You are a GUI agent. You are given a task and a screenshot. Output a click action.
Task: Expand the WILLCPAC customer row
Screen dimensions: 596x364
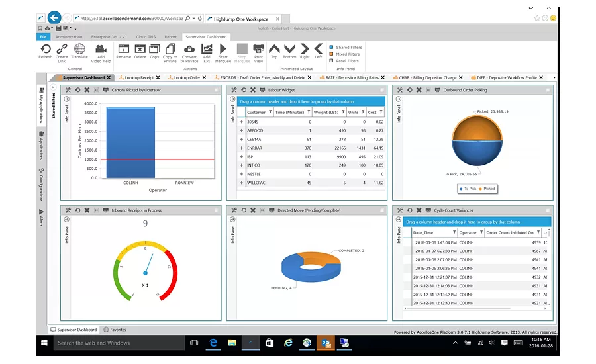pos(241,183)
